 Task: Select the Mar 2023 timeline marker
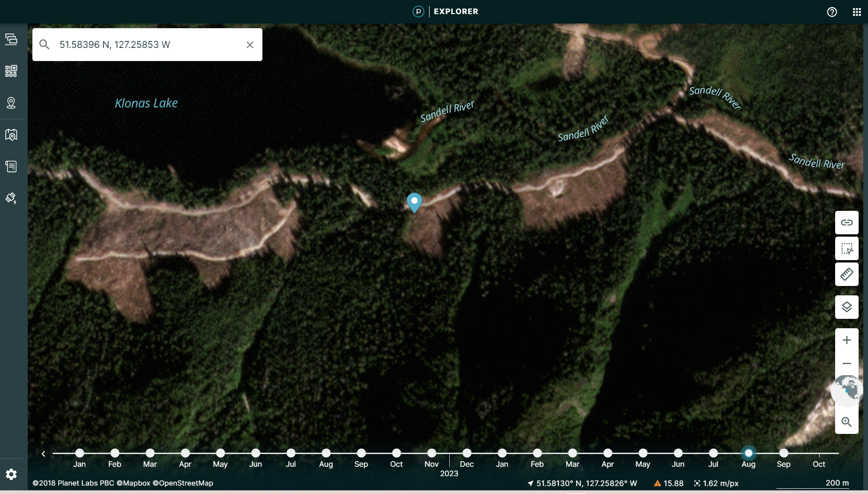coord(573,453)
